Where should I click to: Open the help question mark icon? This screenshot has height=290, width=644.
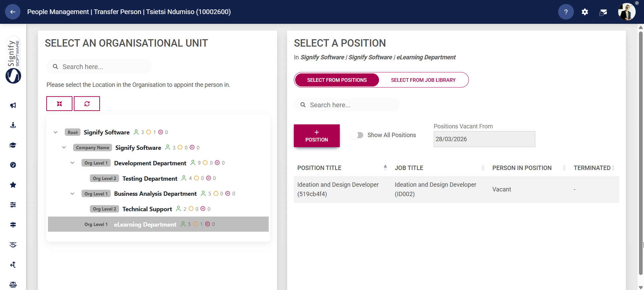point(566,12)
